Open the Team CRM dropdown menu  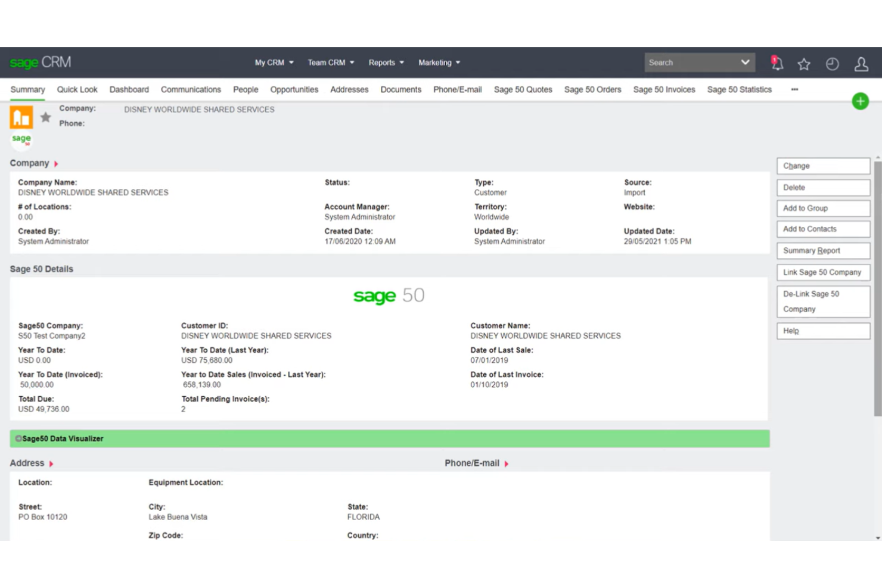pos(331,63)
